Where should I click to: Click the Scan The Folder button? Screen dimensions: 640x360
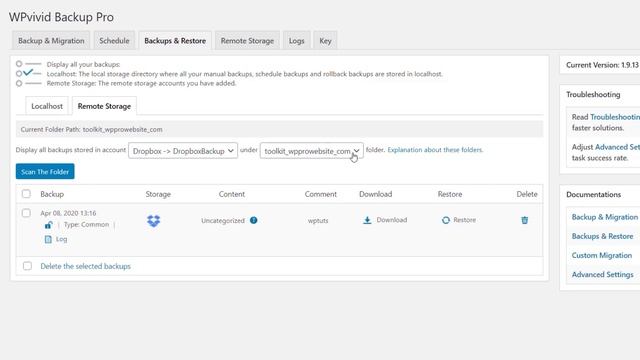coord(45,171)
